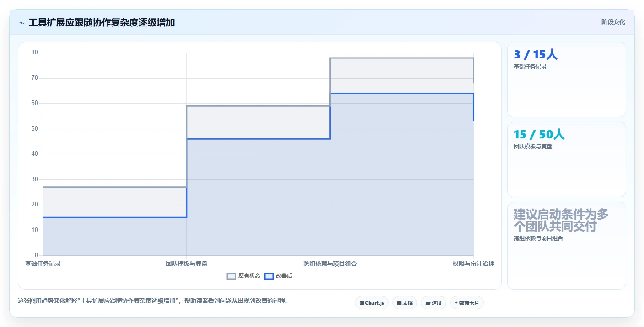Screen dimensions: 644x327
Task: Click the blue 改善后 legend swatch
Action: (x=269, y=276)
